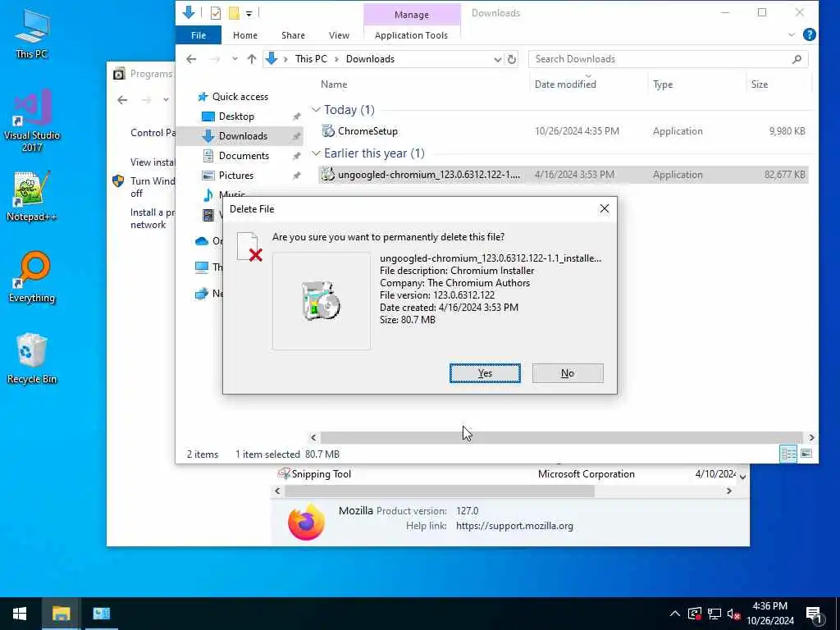Select Visual Studio 2017 desktop shortcut

[32, 121]
